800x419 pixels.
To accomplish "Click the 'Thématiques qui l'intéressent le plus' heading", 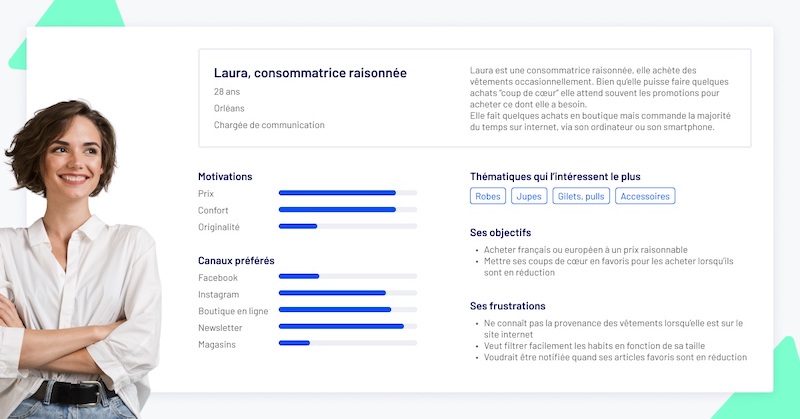I will point(555,177).
